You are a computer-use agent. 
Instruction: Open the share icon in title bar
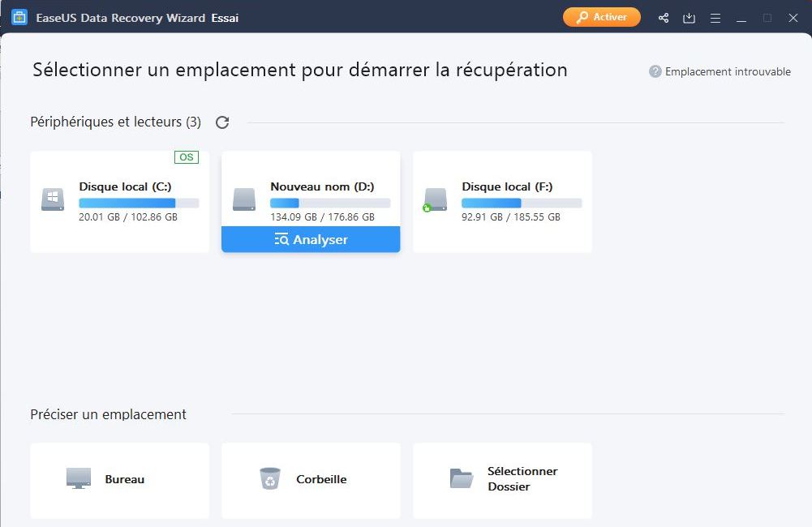click(664, 18)
